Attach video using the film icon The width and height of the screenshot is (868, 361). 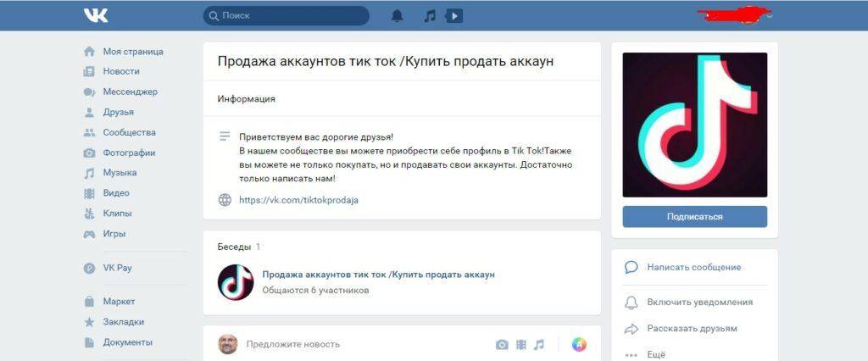pos(520,344)
